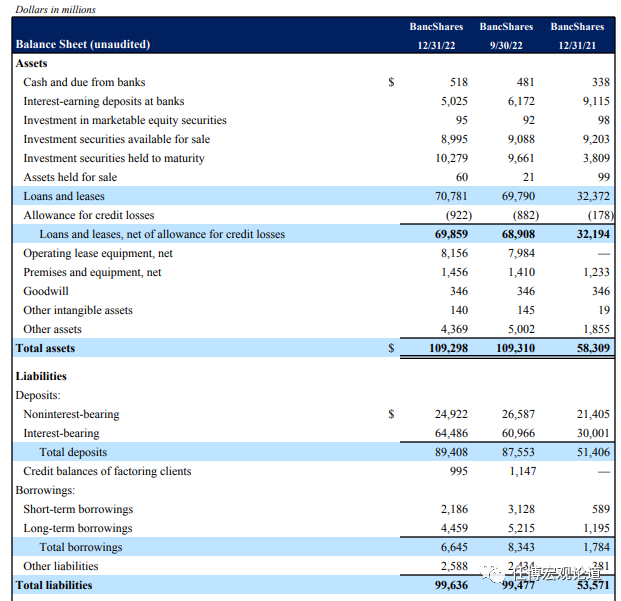The width and height of the screenshot is (621, 601).
Task: Select 'Allowance for credit losses' label
Action: [x=89, y=215]
